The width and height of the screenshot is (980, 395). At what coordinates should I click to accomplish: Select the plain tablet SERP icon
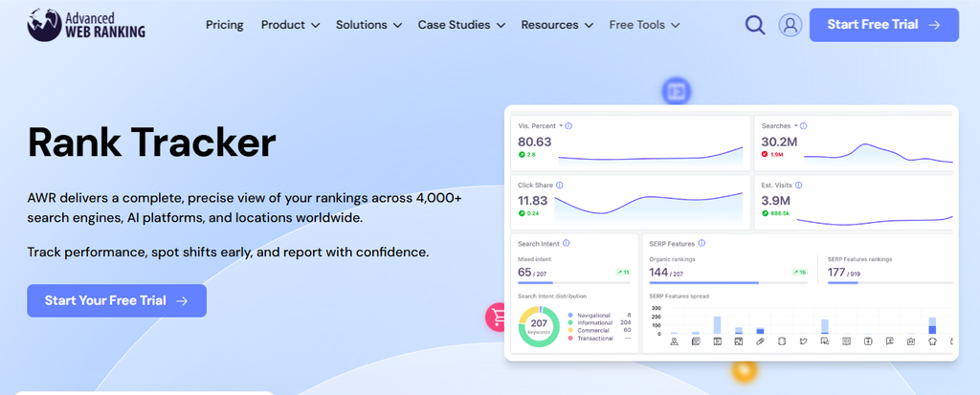(782, 341)
